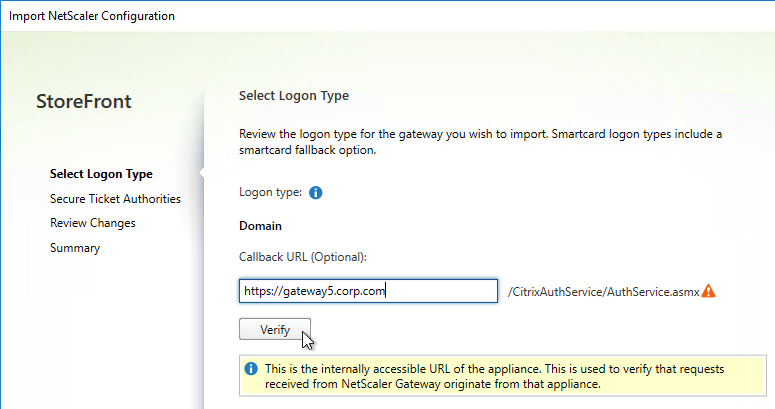
Task: Click the Callback URL (Optional) label
Action: [x=302, y=257]
